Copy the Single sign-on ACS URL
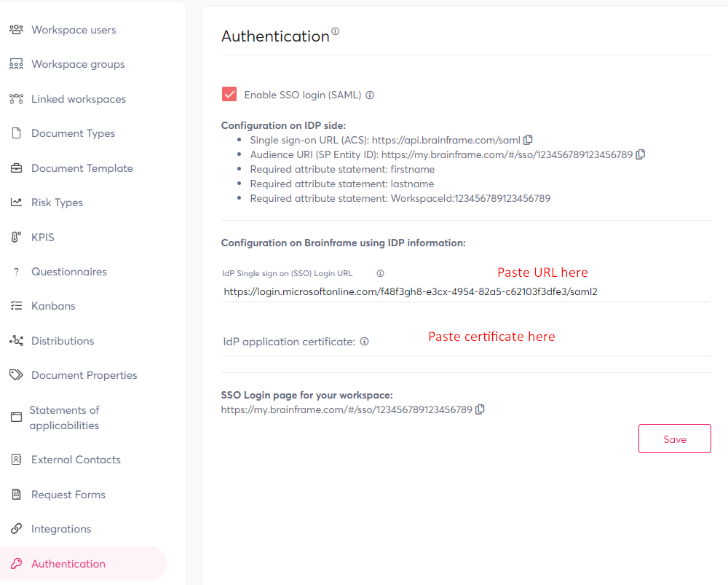The width and height of the screenshot is (728, 585). [529, 139]
